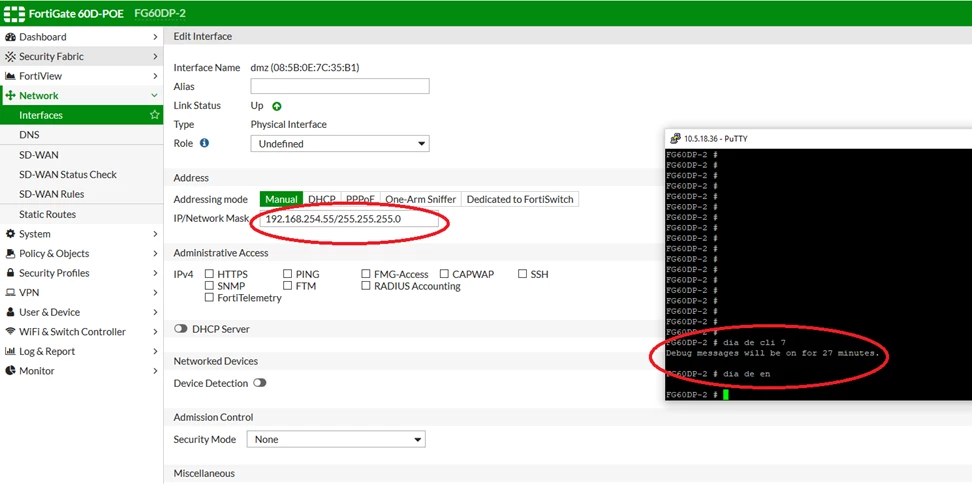The image size is (972, 484).
Task: Turn on the DHCP Server toggle
Action: click(x=181, y=329)
